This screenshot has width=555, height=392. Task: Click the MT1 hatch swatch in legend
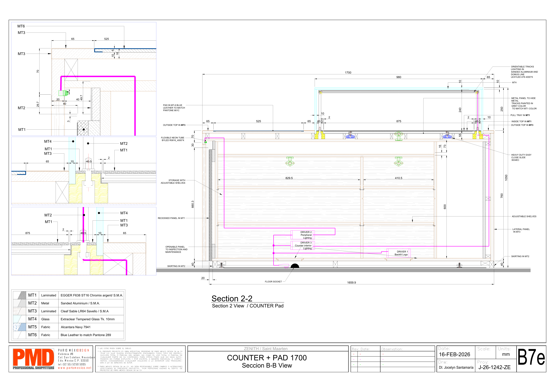(20, 295)
